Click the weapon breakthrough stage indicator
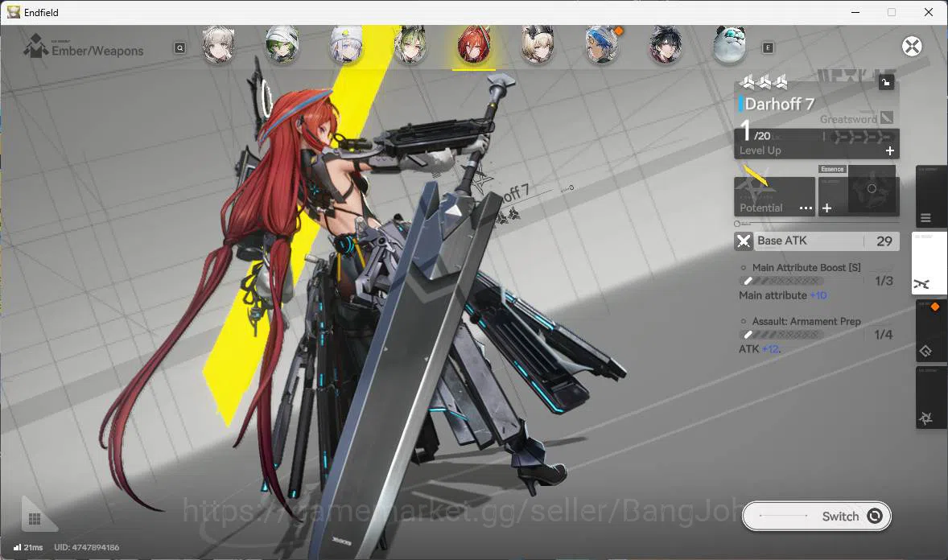 coord(862,138)
